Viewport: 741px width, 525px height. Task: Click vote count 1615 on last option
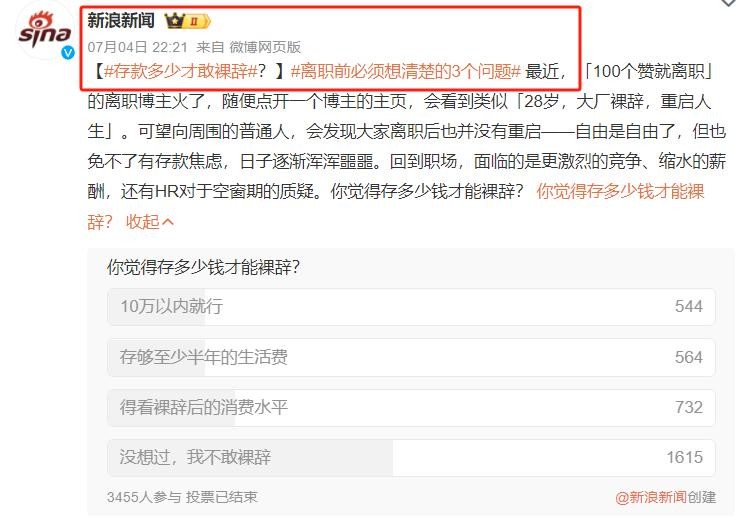point(685,457)
